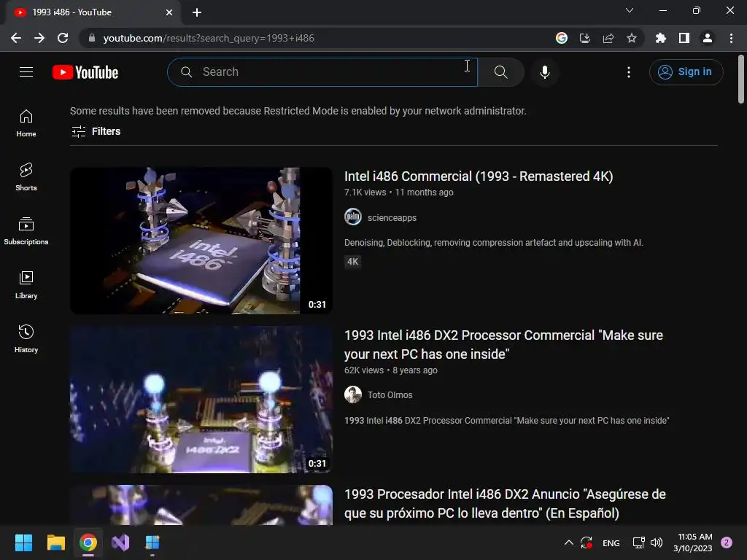Image resolution: width=747 pixels, height=560 pixels.
Task: Open YouTube settings three-dot menu
Action: (629, 72)
